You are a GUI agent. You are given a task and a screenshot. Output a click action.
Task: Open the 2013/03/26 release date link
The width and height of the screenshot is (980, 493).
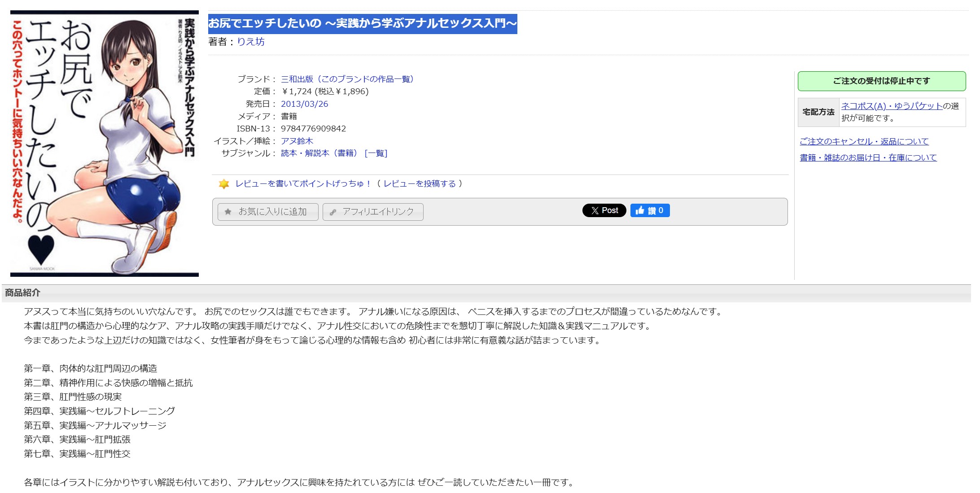pyautogui.click(x=304, y=104)
